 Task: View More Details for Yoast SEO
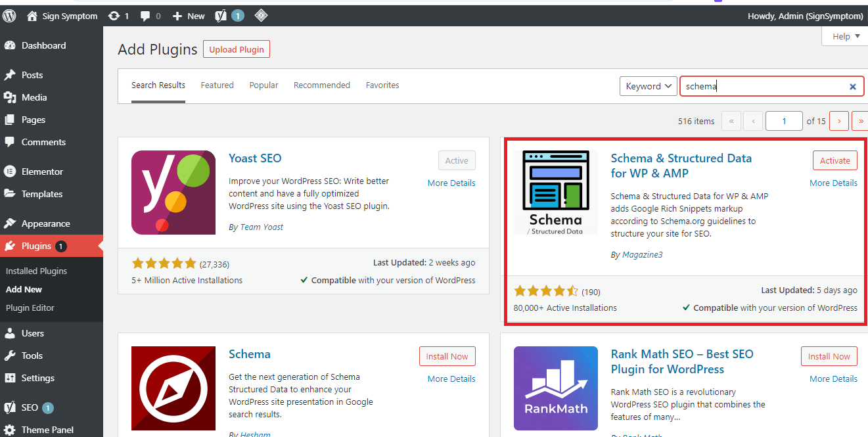[451, 183]
